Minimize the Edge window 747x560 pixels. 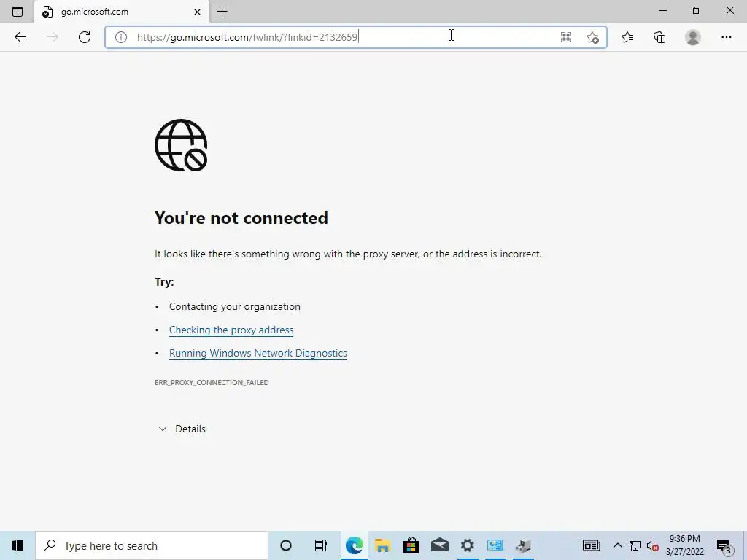(662, 10)
